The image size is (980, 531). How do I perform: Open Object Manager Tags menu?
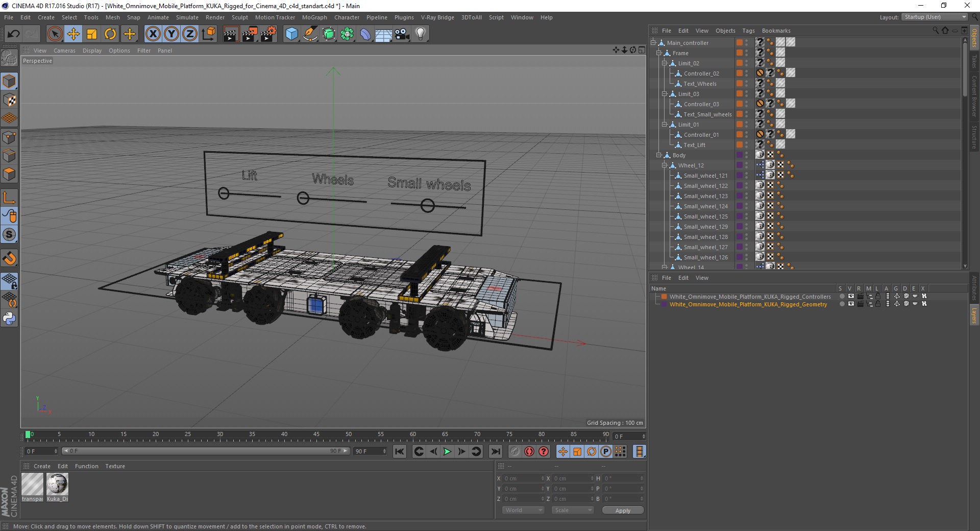748,31
